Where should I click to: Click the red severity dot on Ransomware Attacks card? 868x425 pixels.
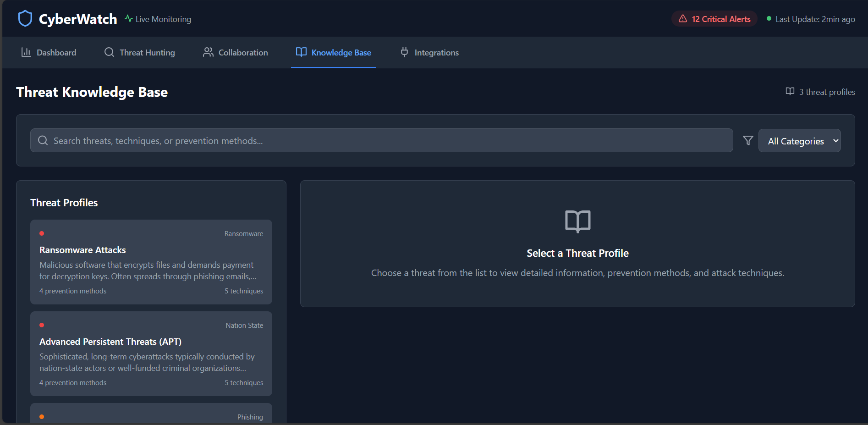click(42, 233)
